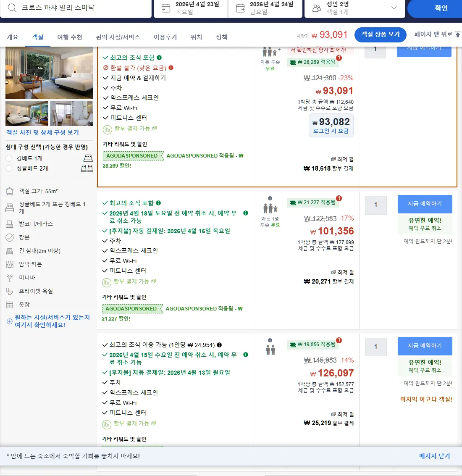Image resolution: width=462 pixels, height=476 pixels.
Task: Click info icon beside 환불 불가 (낮은 요금)
Action: click(171, 68)
